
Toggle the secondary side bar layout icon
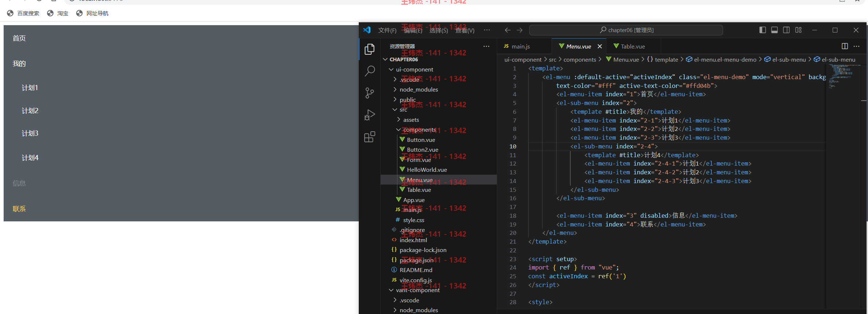tap(786, 30)
